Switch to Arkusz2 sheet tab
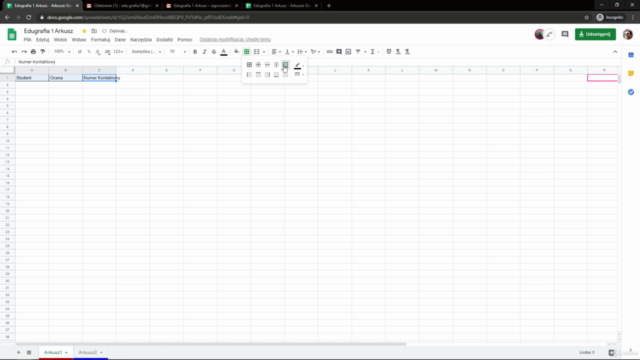Viewport: 640px width, 360px height. coord(90,352)
